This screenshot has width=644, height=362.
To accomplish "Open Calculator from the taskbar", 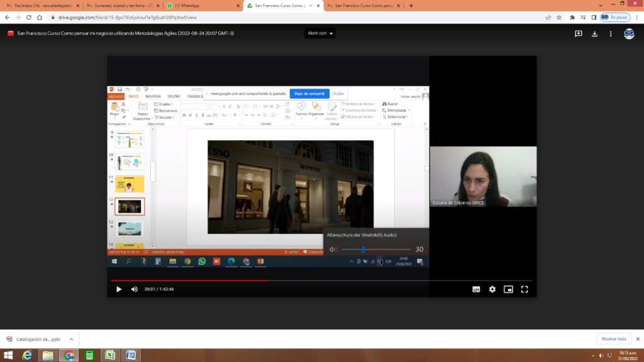I will point(89,356).
